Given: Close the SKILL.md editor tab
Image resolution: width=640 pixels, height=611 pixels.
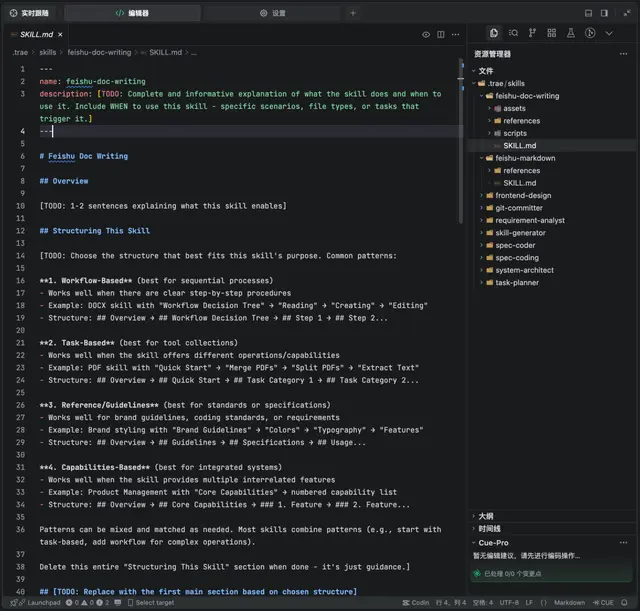Looking at the screenshot, I should [60, 35].
